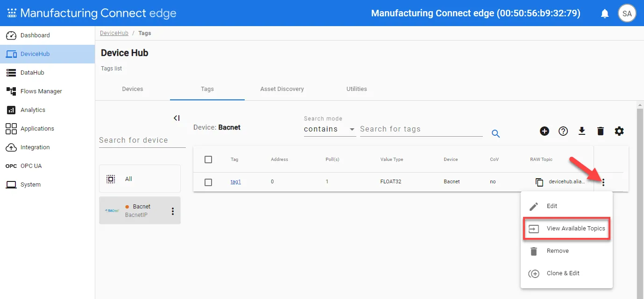
Task: Collapse the device list panel
Action: (x=177, y=118)
